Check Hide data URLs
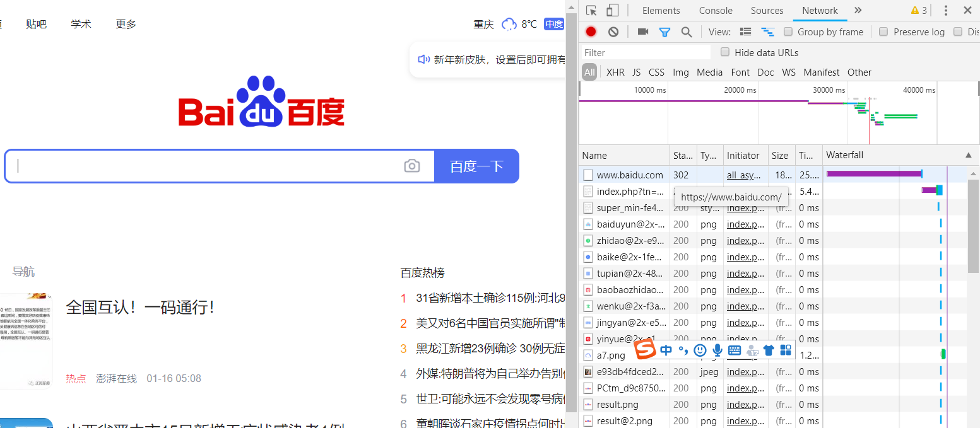 click(725, 52)
